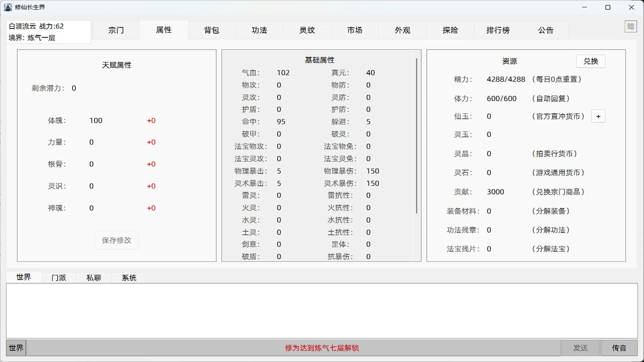Click the 体魄 value 100
Image resolution: width=644 pixels, height=362 pixels.
coord(96,121)
